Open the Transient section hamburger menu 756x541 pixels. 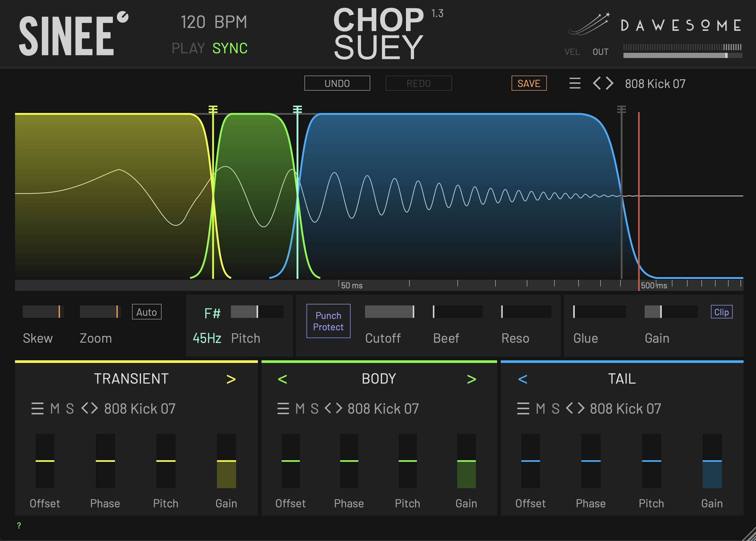pos(37,408)
